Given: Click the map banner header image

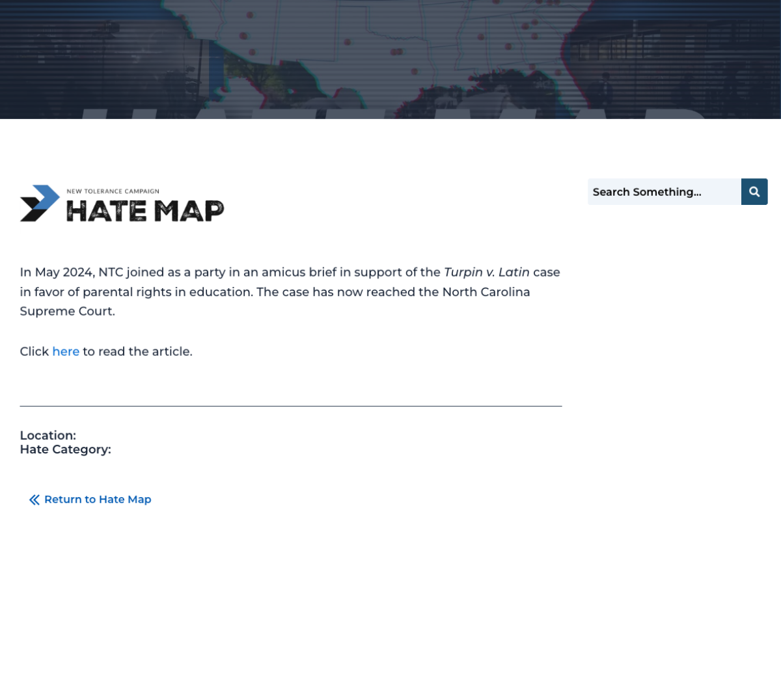Looking at the screenshot, I should click(x=390, y=59).
